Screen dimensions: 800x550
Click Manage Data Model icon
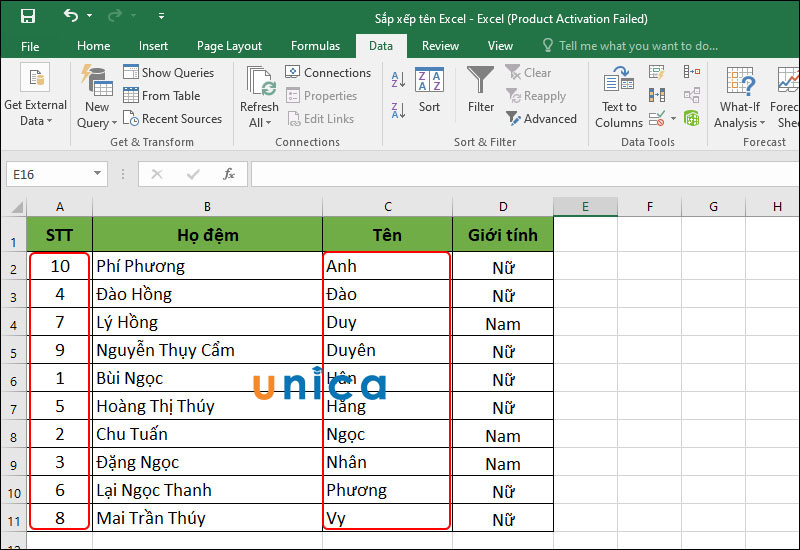[x=692, y=119]
